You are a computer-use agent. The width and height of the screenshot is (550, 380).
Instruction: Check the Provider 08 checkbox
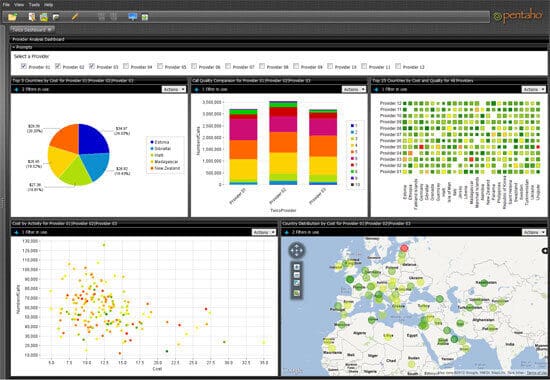pos(262,66)
